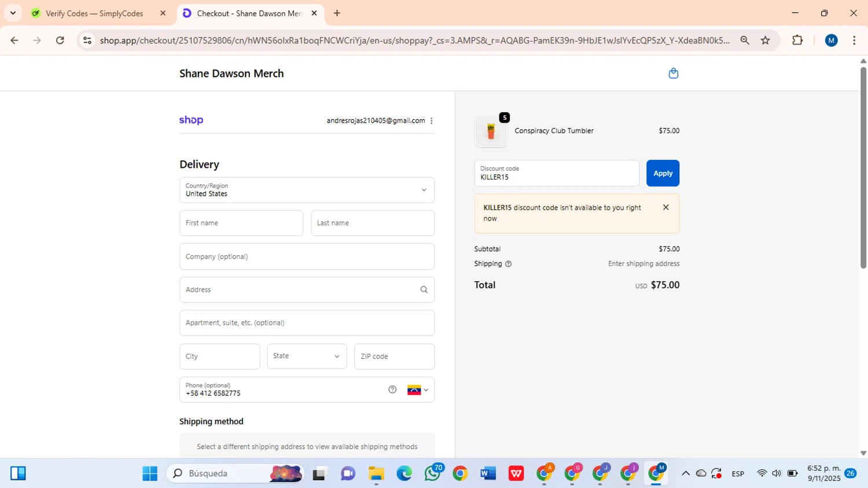This screenshot has width=868, height=488.
Task: Click the andresrojas210405@gmail.com account email
Action: pyautogui.click(x=376, y=120)
